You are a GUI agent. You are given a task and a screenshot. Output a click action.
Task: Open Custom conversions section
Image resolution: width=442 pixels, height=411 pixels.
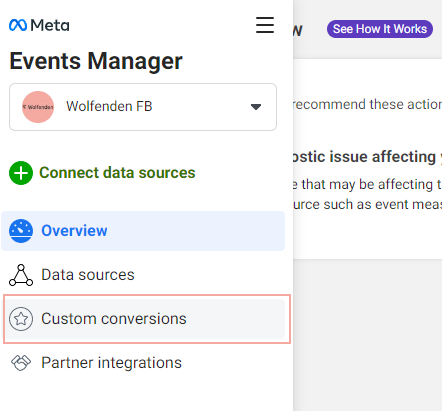click(145, 319)
